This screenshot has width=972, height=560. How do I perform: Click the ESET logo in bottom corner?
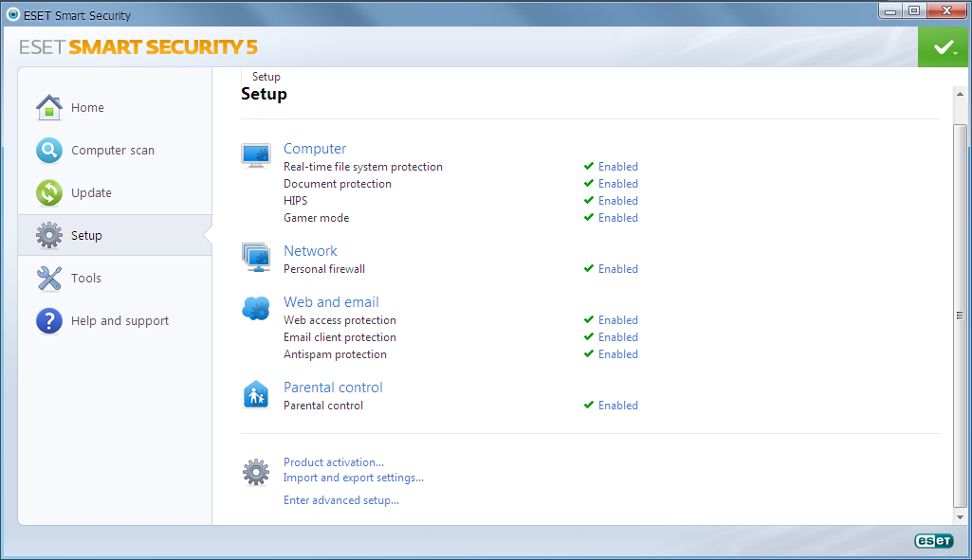point(933,541)
